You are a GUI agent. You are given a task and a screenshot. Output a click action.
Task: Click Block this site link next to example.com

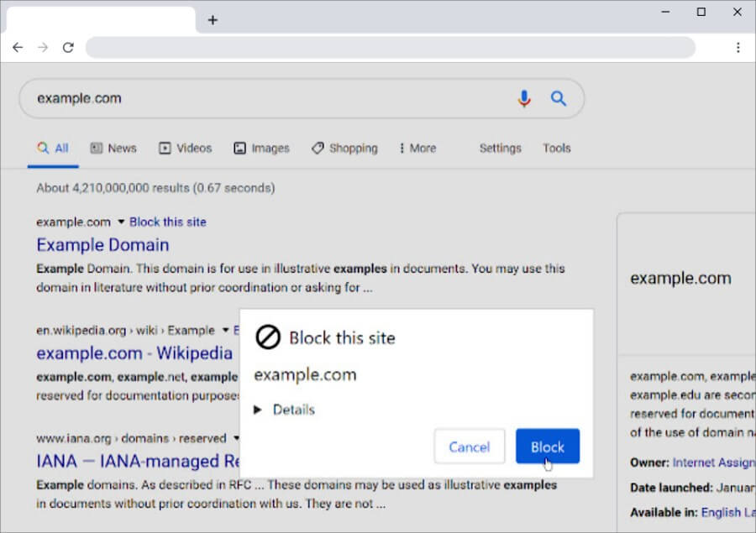(168, 222)
